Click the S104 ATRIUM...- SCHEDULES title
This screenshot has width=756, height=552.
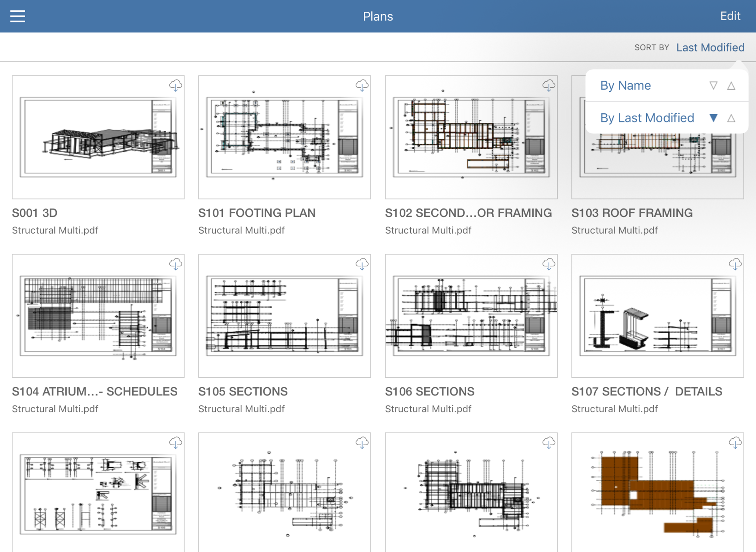(x=94, y=391)
